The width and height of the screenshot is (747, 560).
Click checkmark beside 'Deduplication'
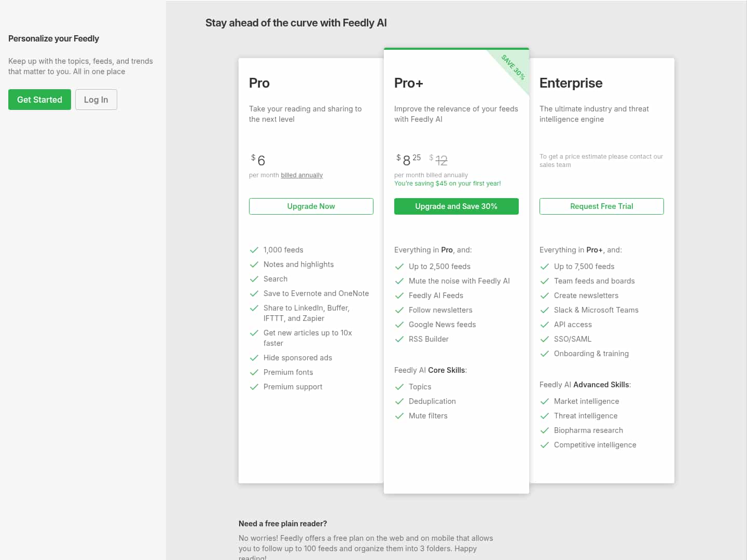tap(399, 401)
